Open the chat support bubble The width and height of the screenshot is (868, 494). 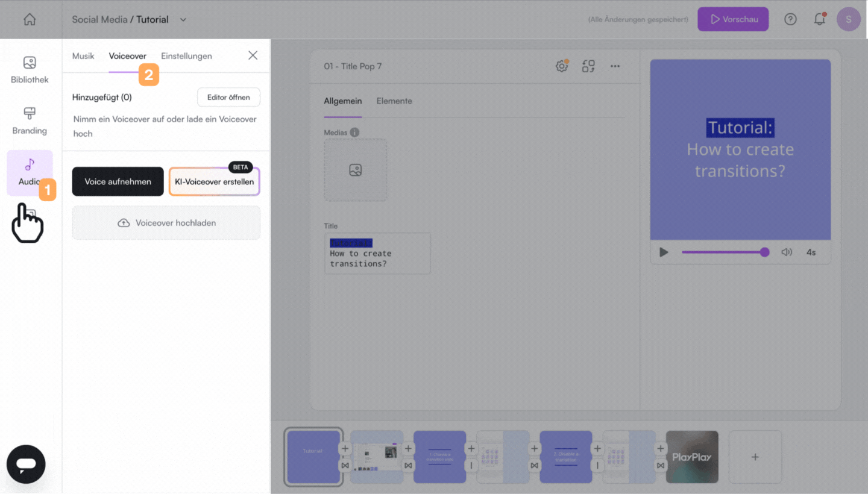pos(26,464)
